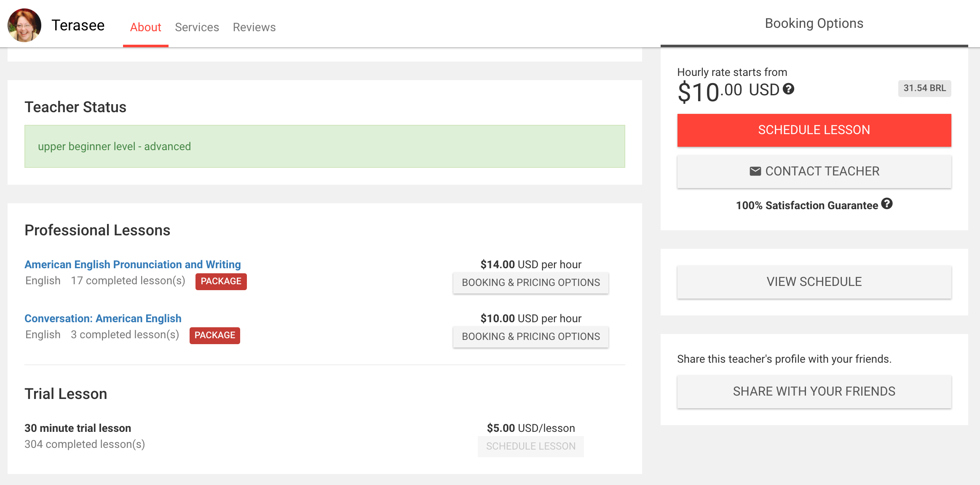Open View Schedule
This screenshot has height=485, width=980.
point(814,282)
